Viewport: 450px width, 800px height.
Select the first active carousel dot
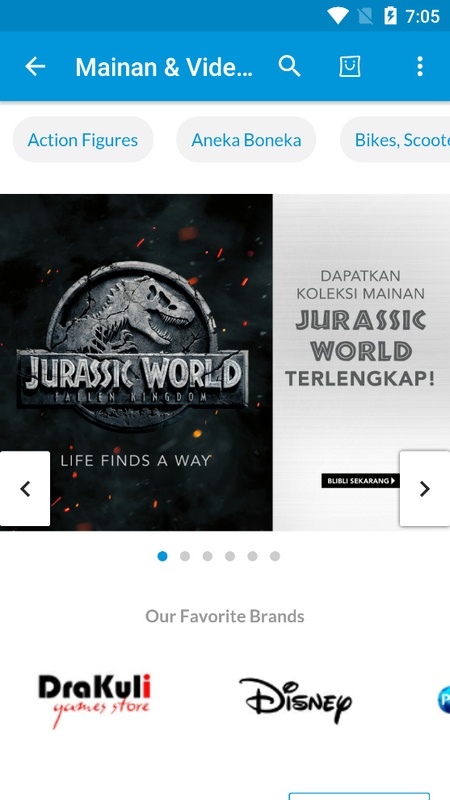[x=162, y=556]
